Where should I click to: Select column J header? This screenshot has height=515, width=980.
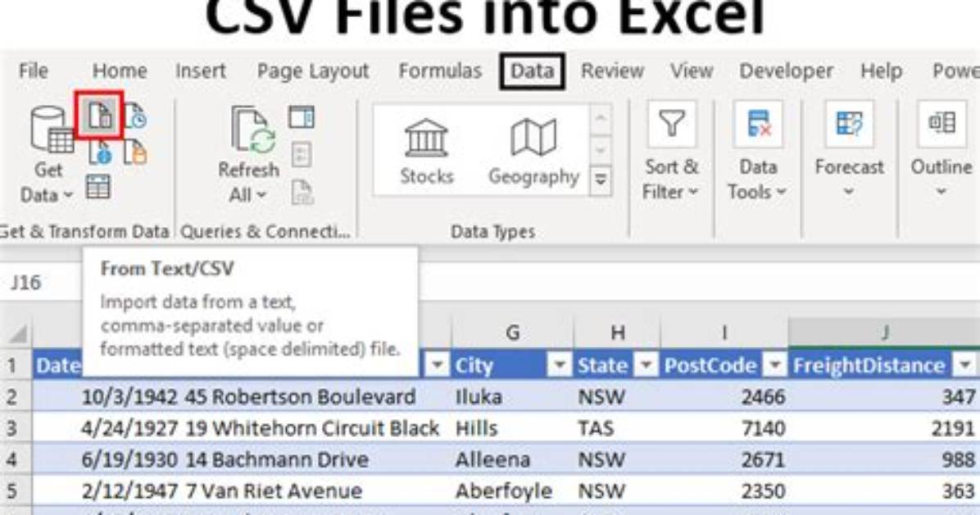[x=884, y=332]
